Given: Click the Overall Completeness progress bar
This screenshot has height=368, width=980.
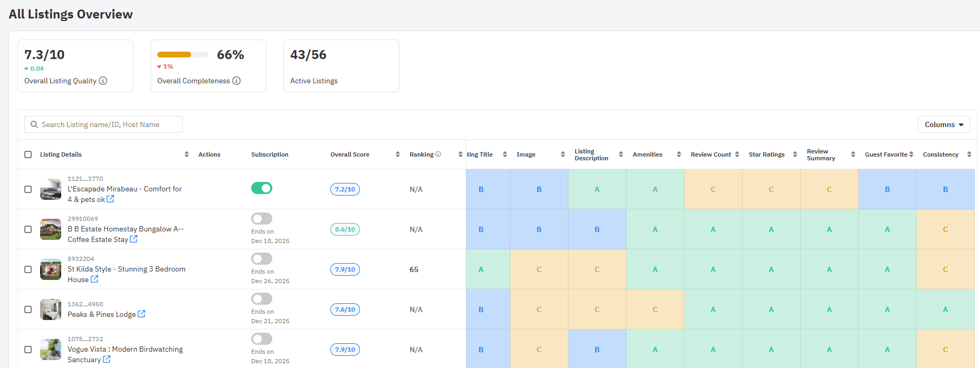Looking at the screenshot, I should point(183,55).
